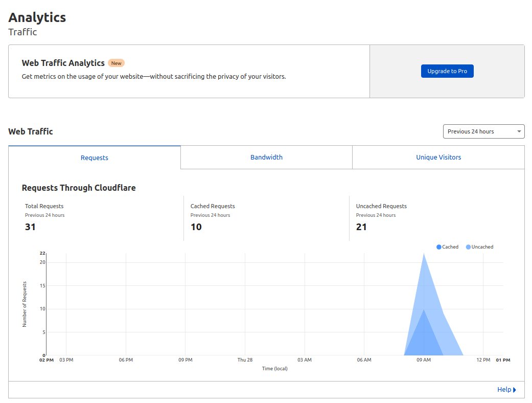The height and width of the screenshot is (403, 532).
Task: Click the arrow icon beside Help
Action: [x=515, y=390]
